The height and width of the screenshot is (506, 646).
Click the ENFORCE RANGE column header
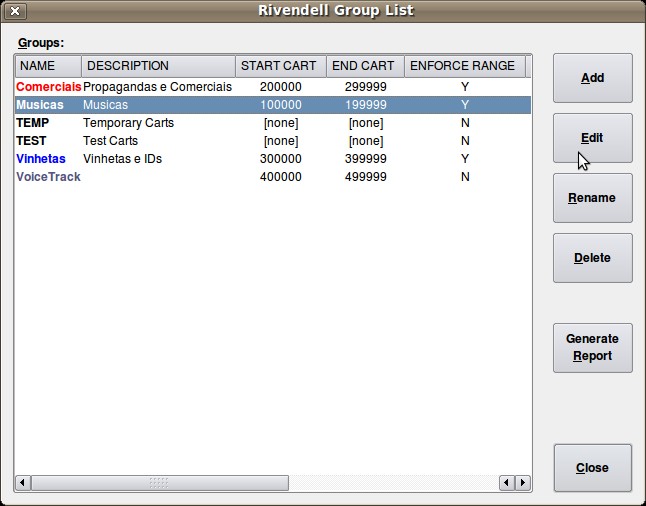click(463, 66)
